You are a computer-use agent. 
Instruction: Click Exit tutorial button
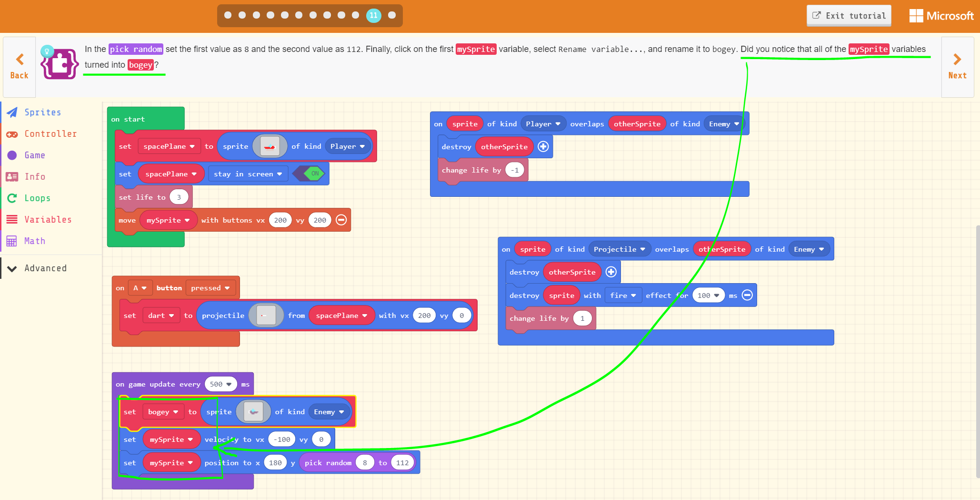[849, 16]
